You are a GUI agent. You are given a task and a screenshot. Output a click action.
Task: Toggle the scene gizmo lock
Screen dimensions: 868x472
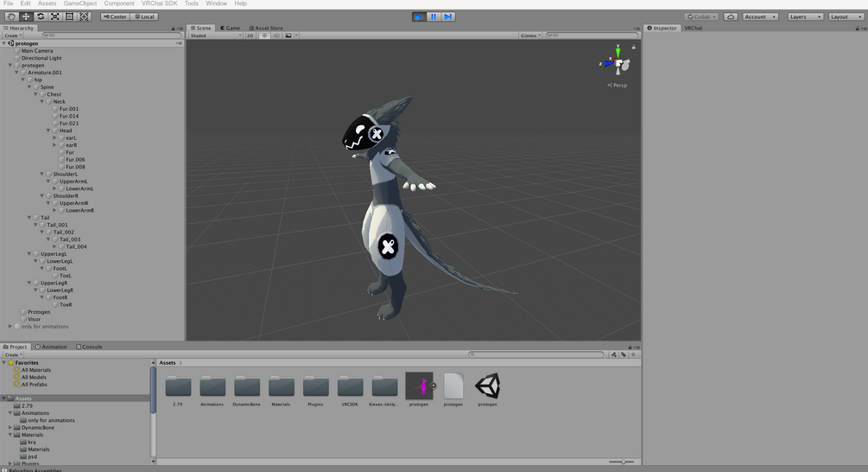[x=634, y=47]
